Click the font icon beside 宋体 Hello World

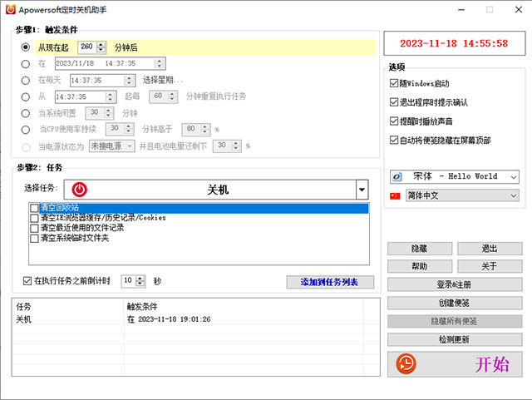[x=397, y=176]
